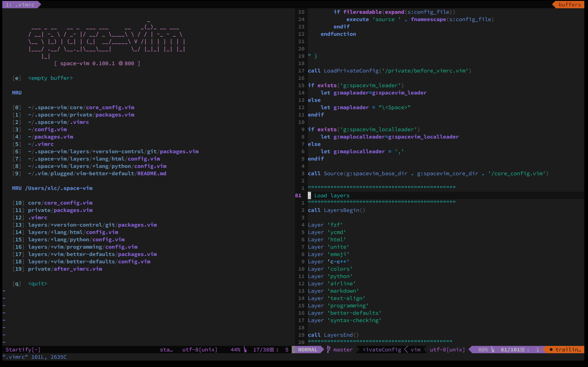Click the 44% scroll position indicator
This screenshot has height=367, width=588.
[235, 350]
